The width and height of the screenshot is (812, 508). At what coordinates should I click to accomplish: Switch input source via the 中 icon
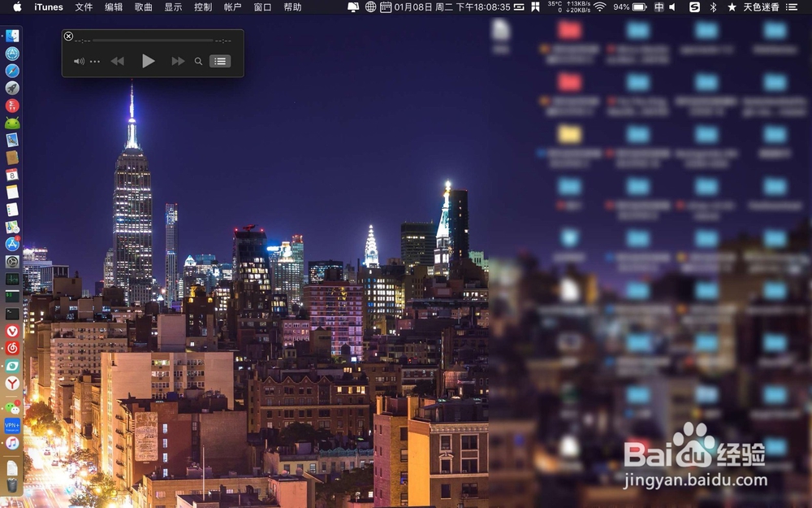659,7
